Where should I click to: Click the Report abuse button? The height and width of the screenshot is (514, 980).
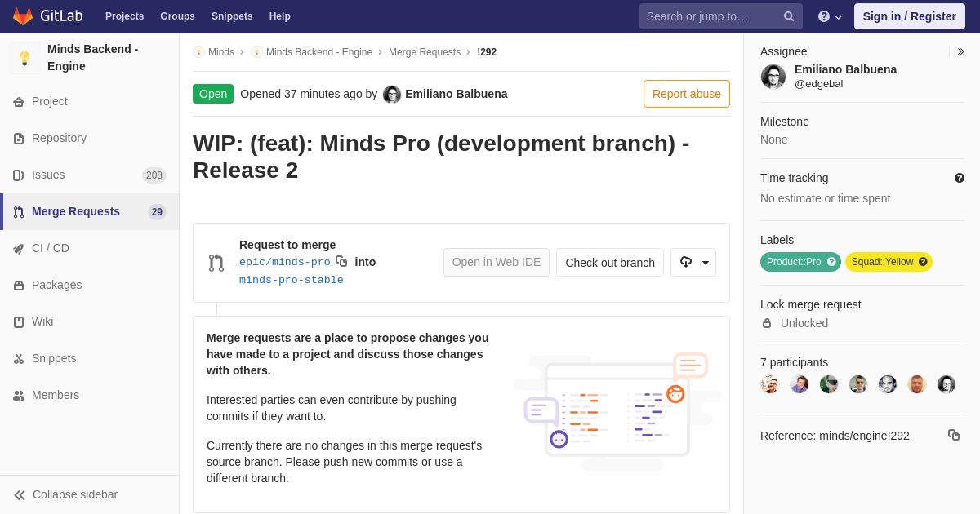click(x=687, y=94)
